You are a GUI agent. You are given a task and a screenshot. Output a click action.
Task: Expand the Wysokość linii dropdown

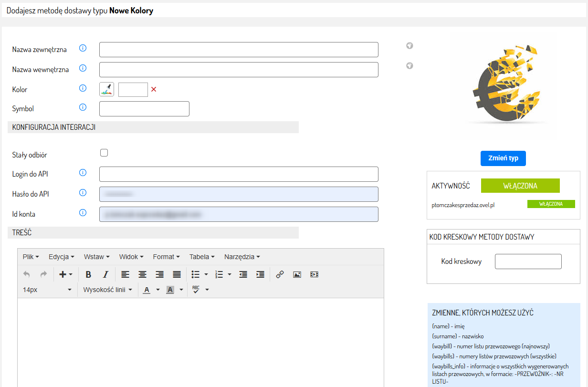coord(107,290)
